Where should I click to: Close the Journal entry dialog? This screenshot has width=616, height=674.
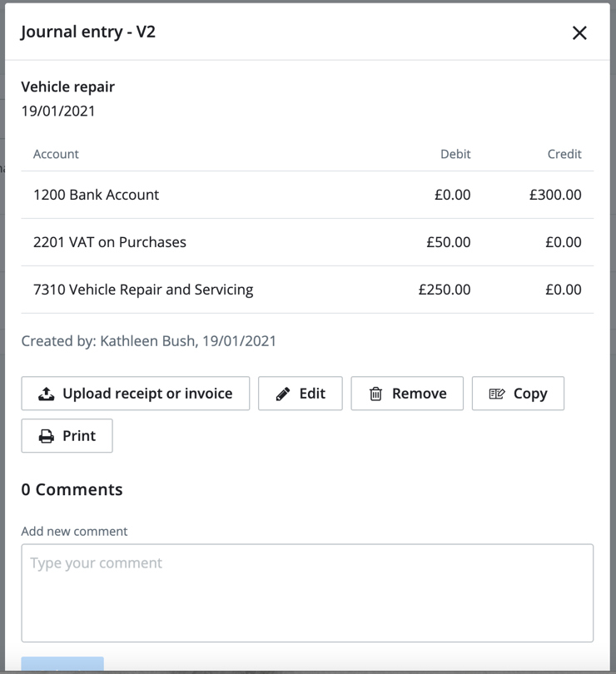point(579,32)
